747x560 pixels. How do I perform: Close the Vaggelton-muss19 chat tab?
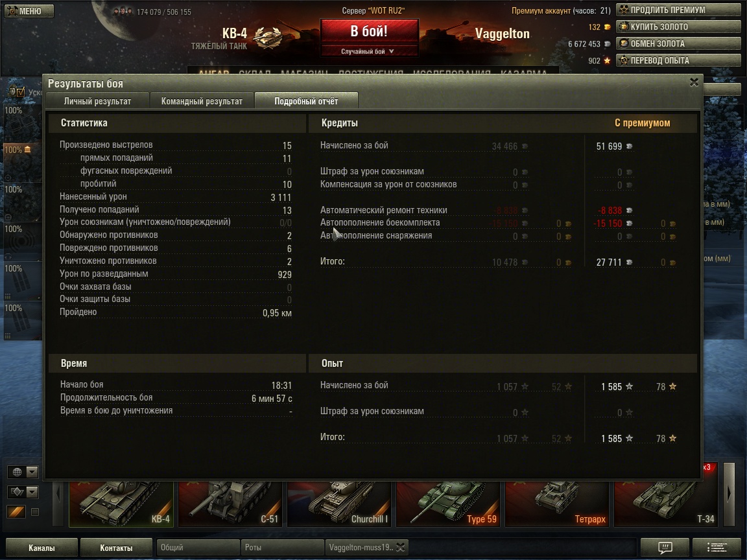[x=401, y=548]
